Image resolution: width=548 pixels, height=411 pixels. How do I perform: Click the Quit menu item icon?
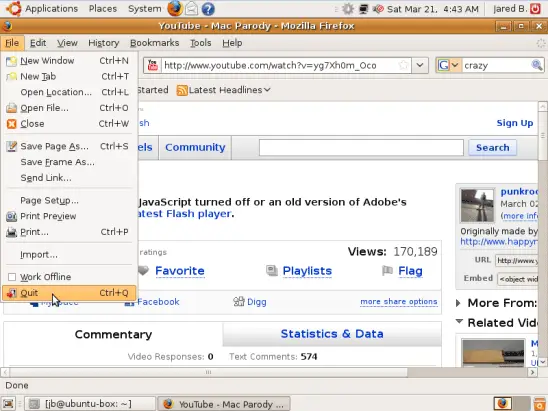pyautogui.click(x=11, y=293)
